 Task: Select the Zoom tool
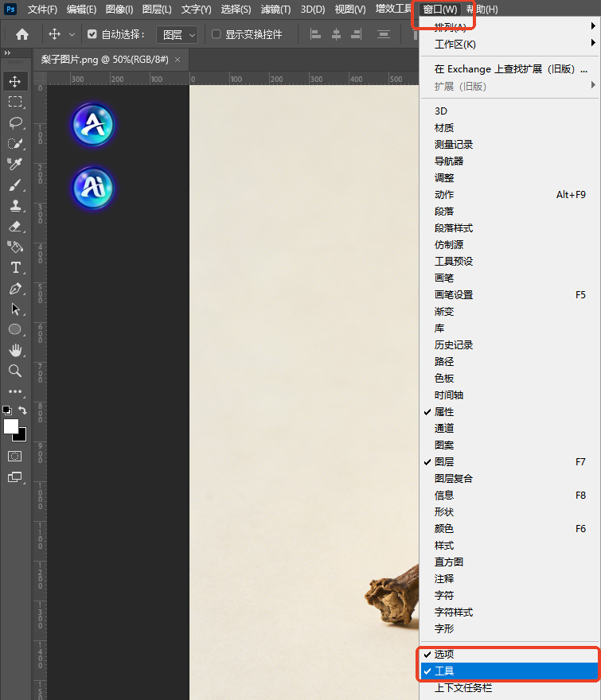(15, 371)
